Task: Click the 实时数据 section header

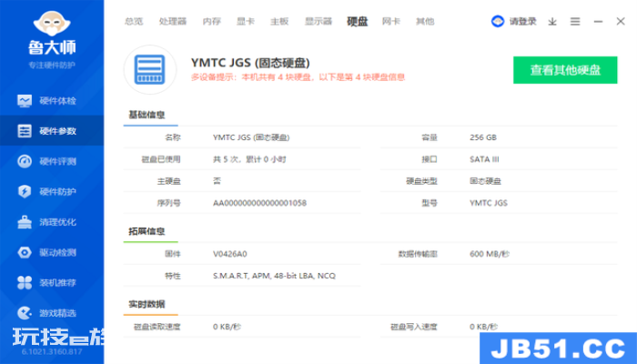Action: click(147, 304)
